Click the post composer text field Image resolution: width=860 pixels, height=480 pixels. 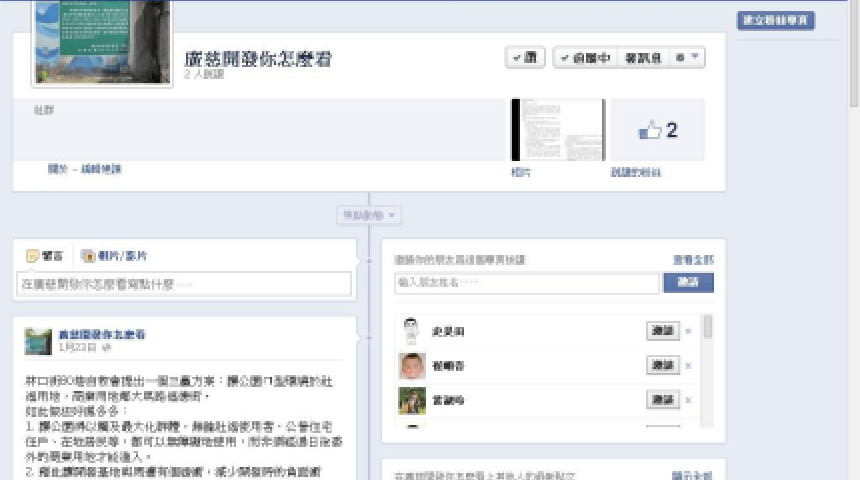[185, 284]
